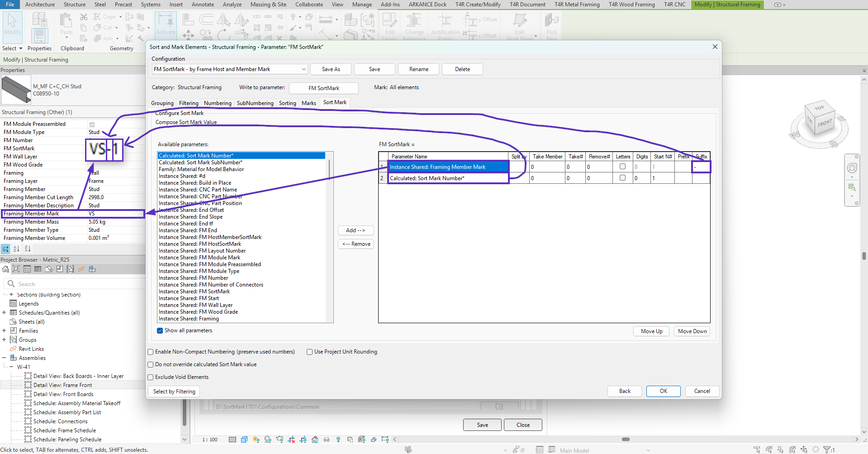Viewport: 868px width, 454px height.
Task: Uncheck Show all parameters
Action: pos(160,331)
